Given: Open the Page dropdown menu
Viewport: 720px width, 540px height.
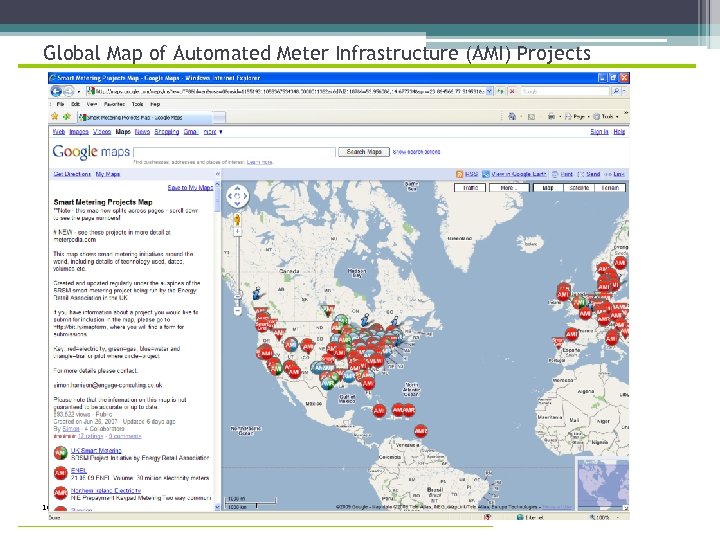Looking at the screenshot, I should click(577, 117).
